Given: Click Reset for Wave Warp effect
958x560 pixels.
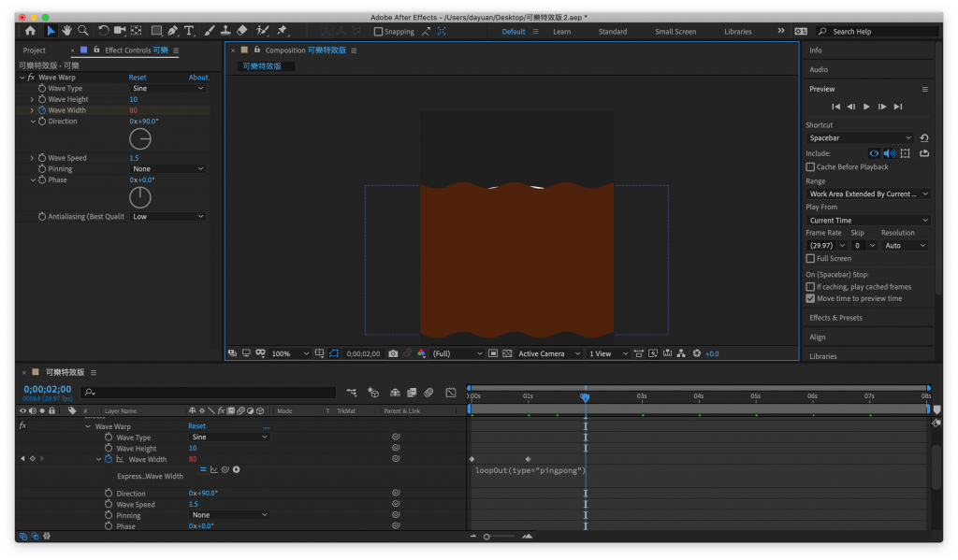Looking at the screenshot, I should pyautogui.click(x=138, y=78).
